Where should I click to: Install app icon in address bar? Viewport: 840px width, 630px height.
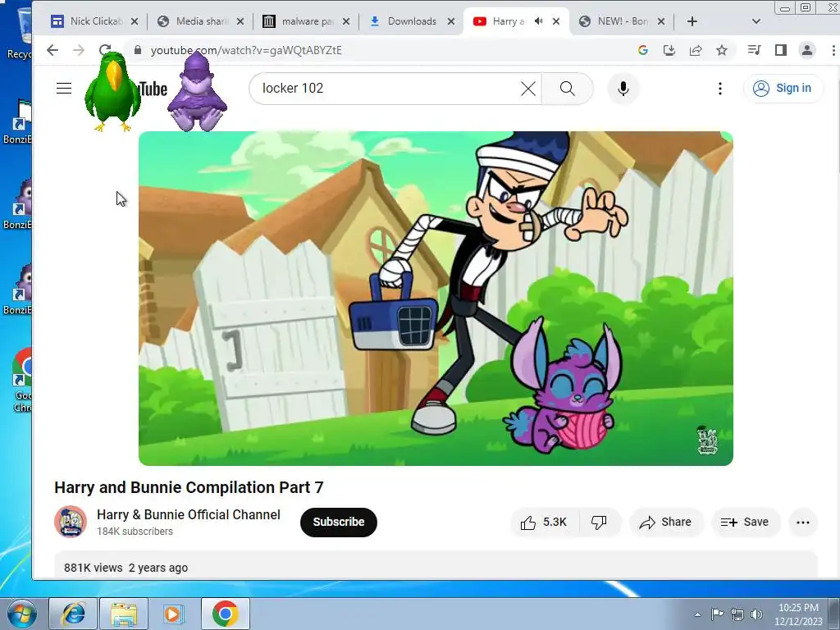pos(669,50)
